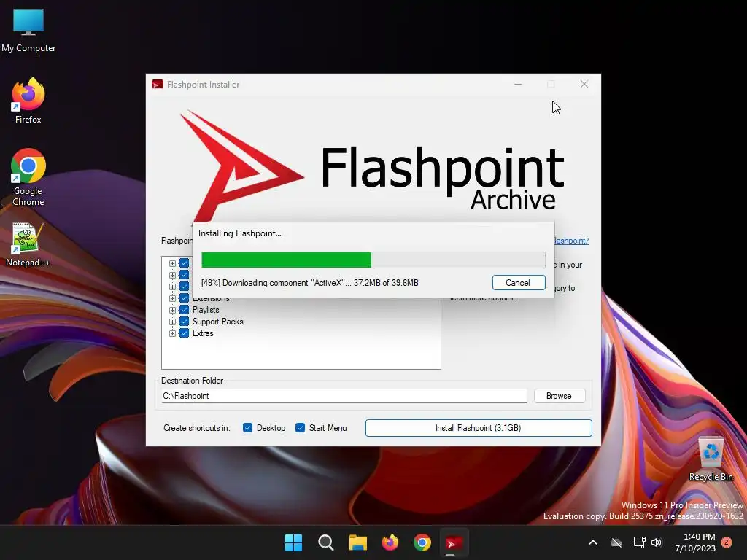
Task: Click the destination folder path field
Action: (344, 396)
